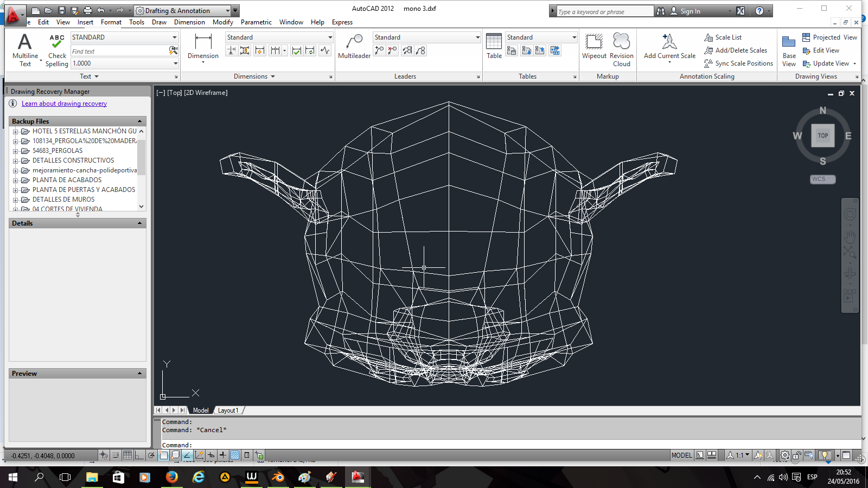The image size is (868, 488).
Task: Open the Learn about drawing recovery link
Action: [64, 104]
